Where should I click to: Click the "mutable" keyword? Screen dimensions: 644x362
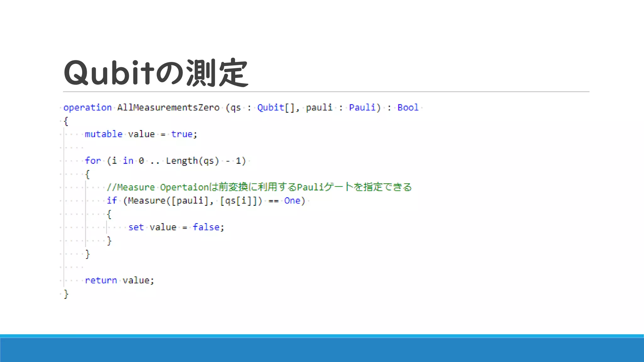(x=103, y=134)
